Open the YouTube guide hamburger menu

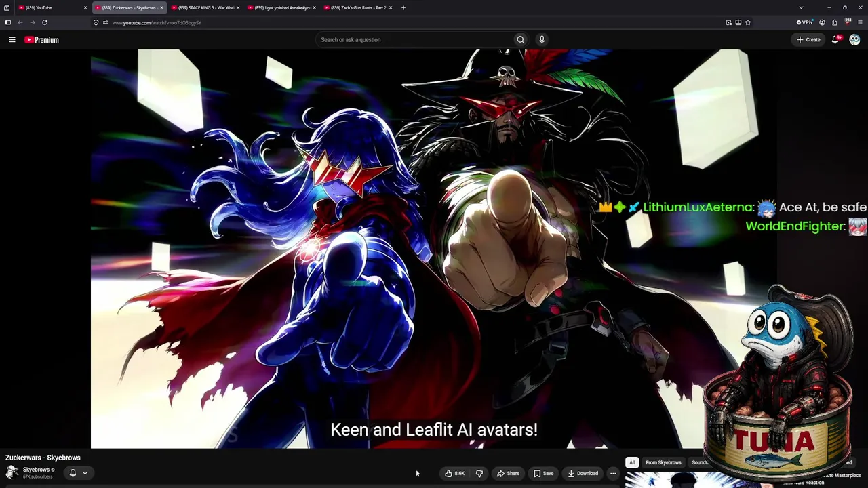coord(12,40)
